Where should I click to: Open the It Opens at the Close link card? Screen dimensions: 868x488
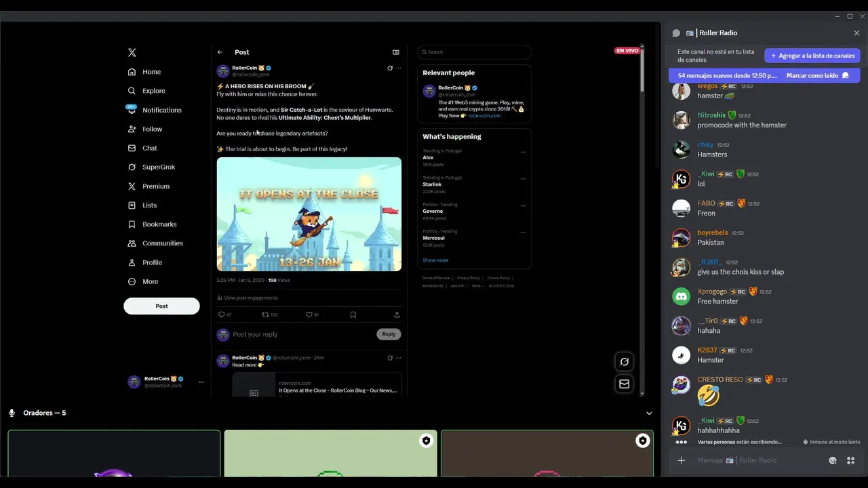pyautogui.click(x=317, y=384)
